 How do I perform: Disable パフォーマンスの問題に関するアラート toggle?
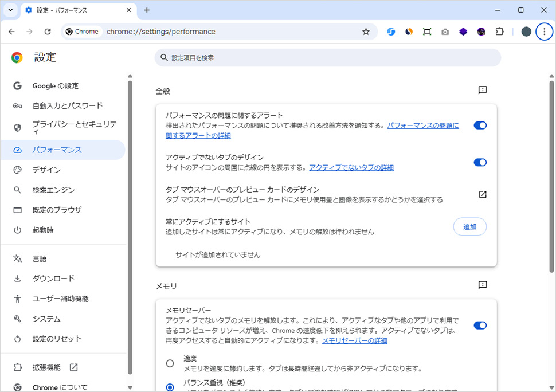(480, 125)
